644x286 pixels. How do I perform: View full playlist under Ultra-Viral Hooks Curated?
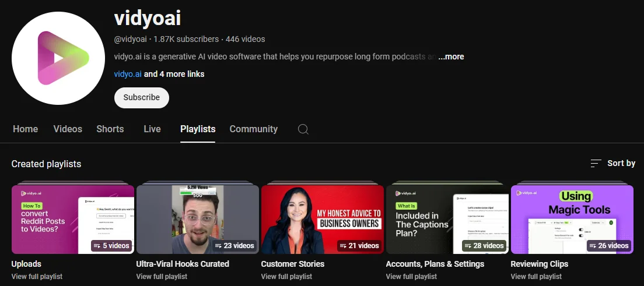[x=162, y=277]
